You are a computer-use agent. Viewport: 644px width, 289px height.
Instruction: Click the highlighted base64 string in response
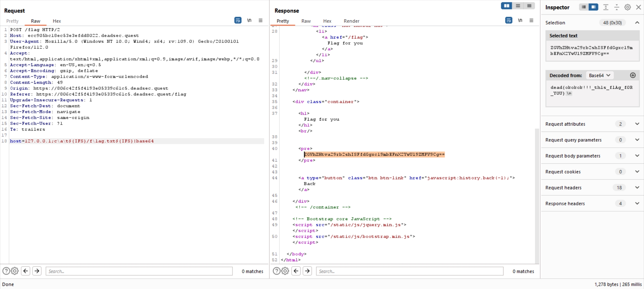pos(374,154)
